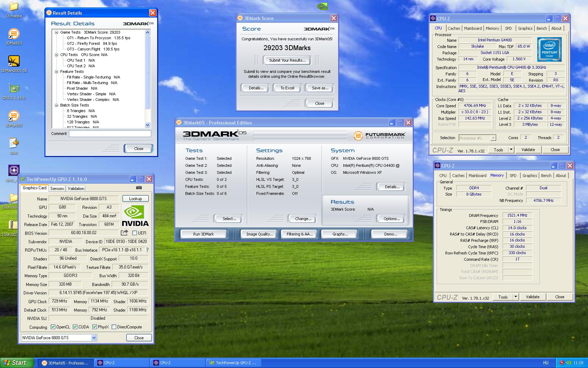Collapse the CPU Tests tree node
The image size is (588, 368).
tap(56, 55)
